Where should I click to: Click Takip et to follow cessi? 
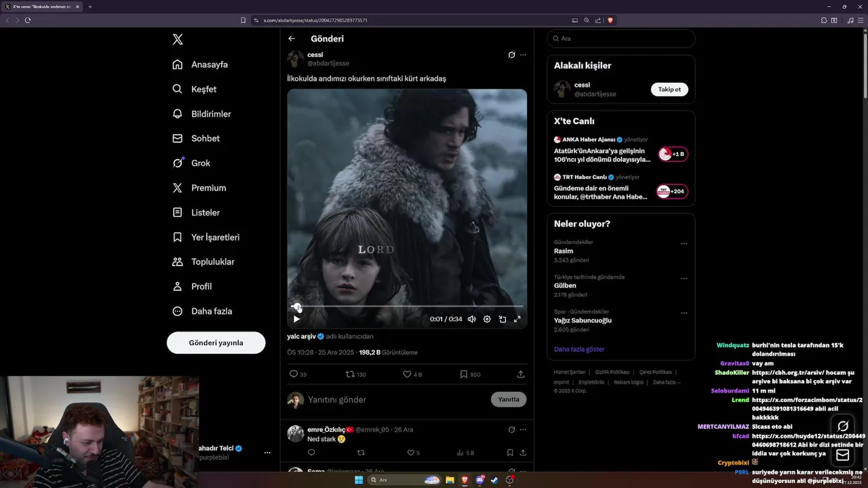(x=669, y=89)
